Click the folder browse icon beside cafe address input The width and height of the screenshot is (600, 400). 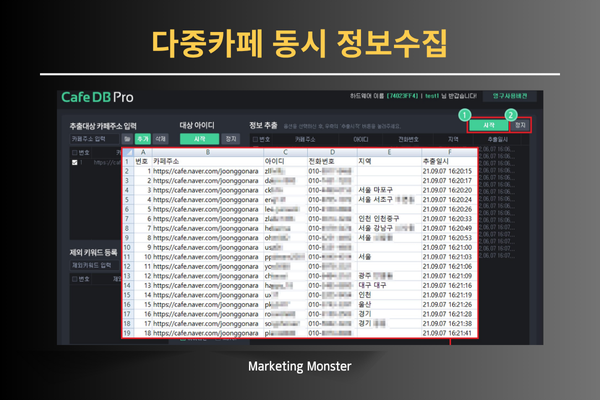click(127, 139)
